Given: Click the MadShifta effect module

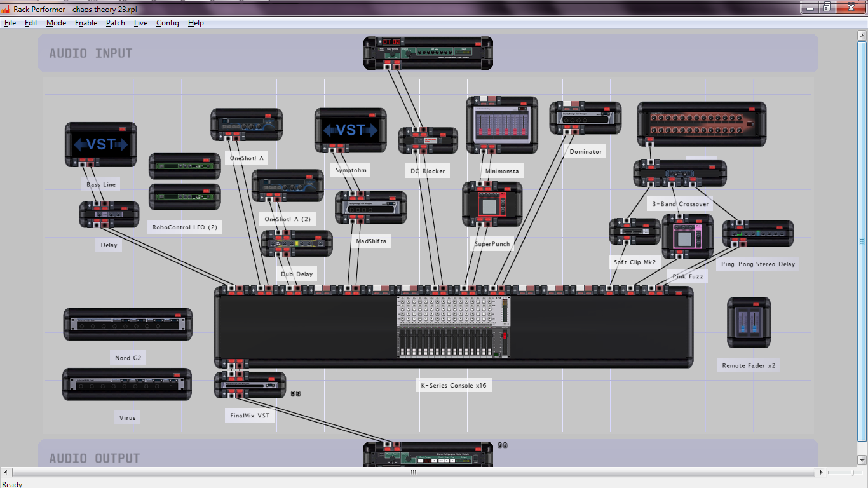Looking at the screenshot, I should [371, 208].
